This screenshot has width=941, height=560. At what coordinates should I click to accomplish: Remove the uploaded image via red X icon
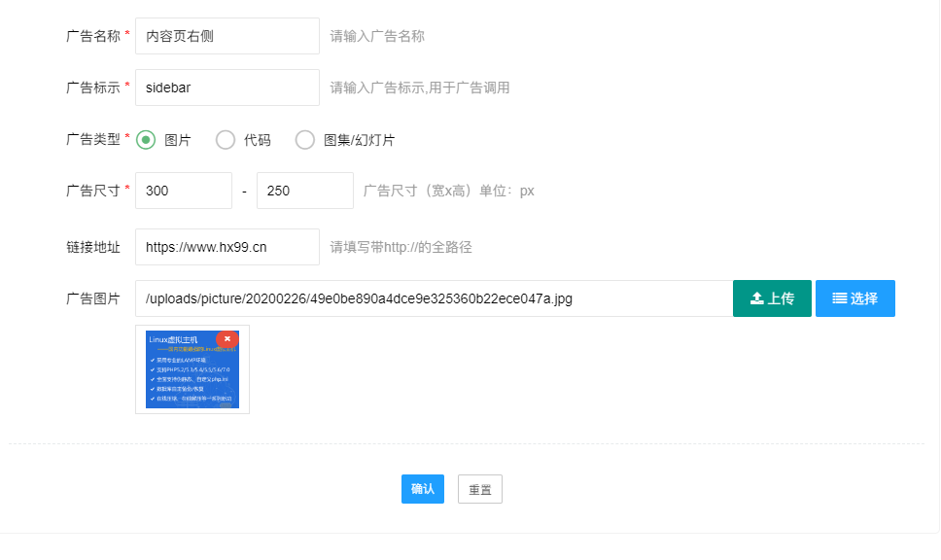(x=227, y=339)
